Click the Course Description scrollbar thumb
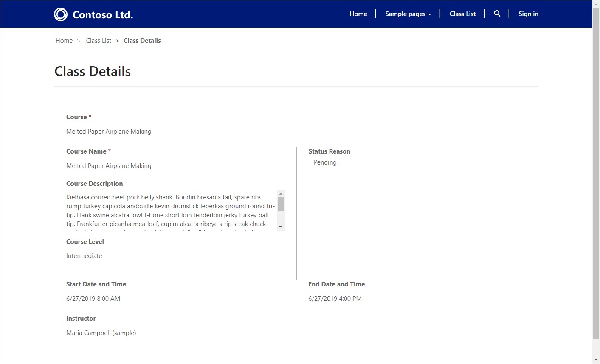This screenshot has height=364, width=600. point(281,204)
